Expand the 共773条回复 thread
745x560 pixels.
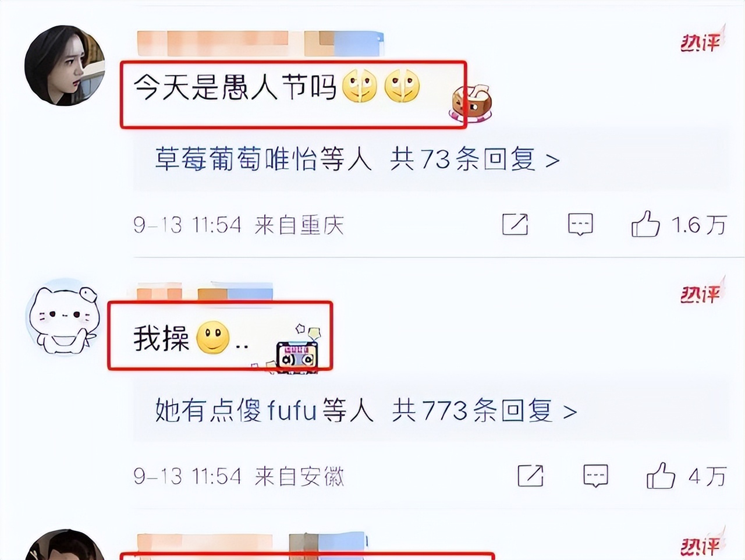484,410
